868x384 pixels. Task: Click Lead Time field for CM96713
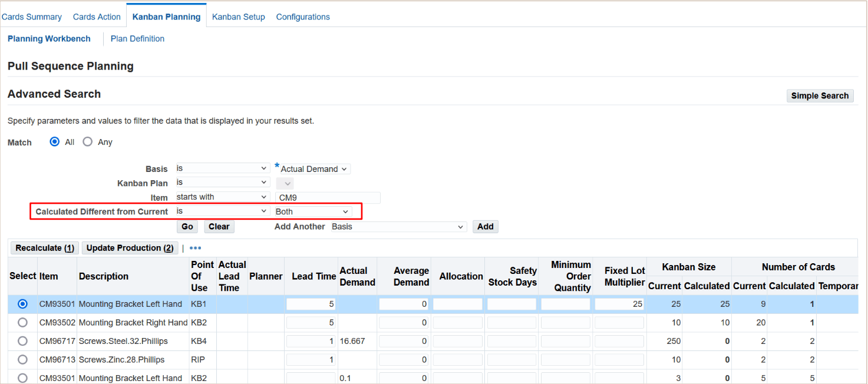click(x=311, y=359)
